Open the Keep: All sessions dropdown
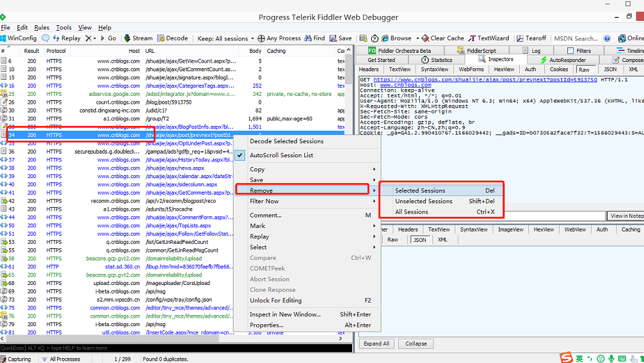Viewport: 644px width, 363px height. (x=226, y=39)
